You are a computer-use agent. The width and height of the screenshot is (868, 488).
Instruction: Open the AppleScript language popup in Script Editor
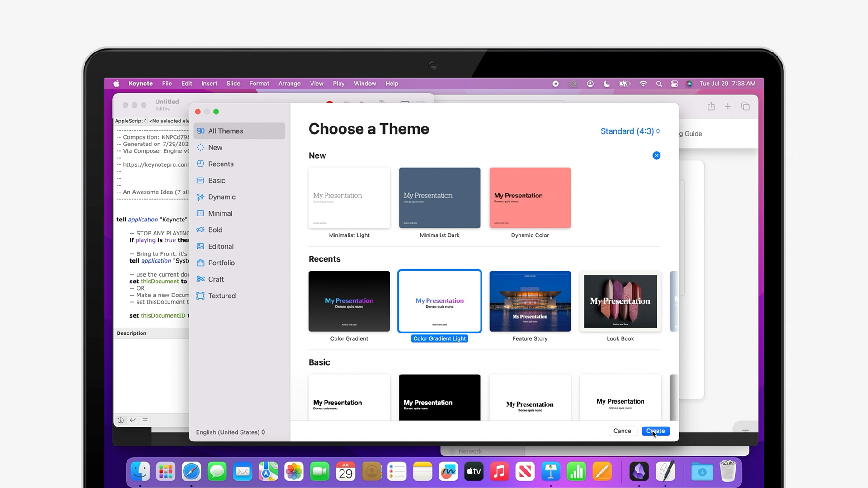[x=130, y=121]
